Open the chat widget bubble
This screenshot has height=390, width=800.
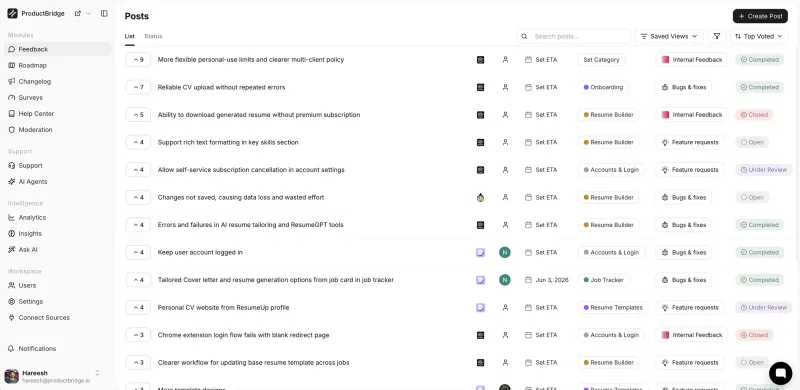pos(780,373)
